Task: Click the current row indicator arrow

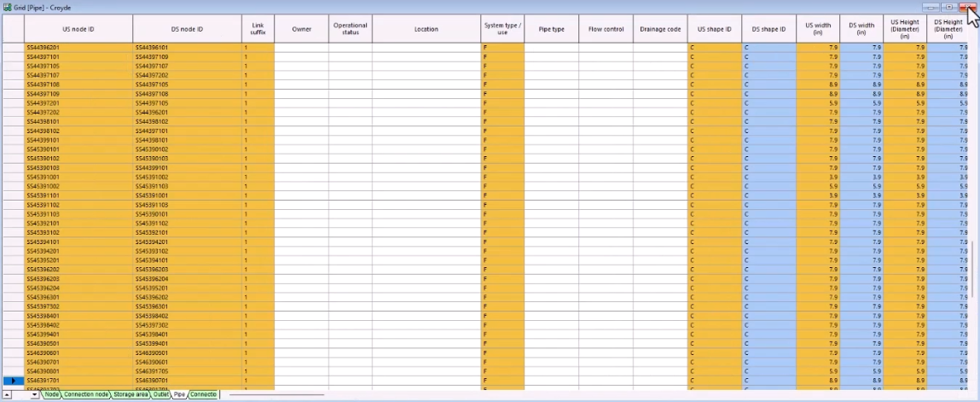Action: [12, 381]
